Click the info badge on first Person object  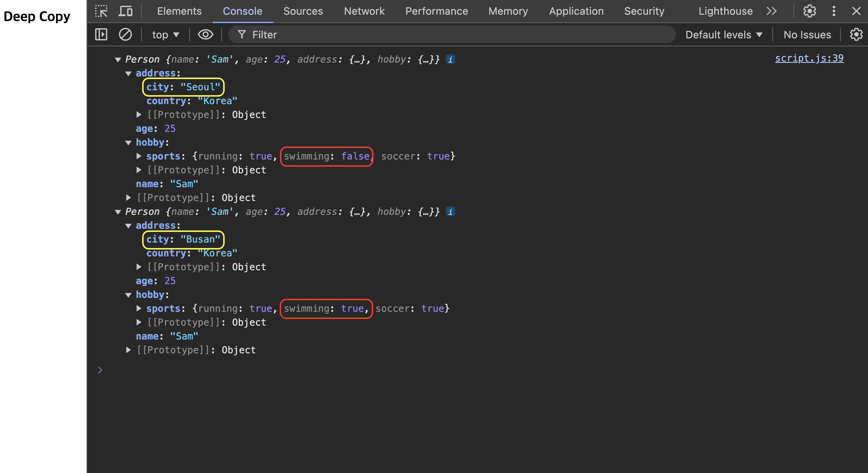(x=450, y=59)
